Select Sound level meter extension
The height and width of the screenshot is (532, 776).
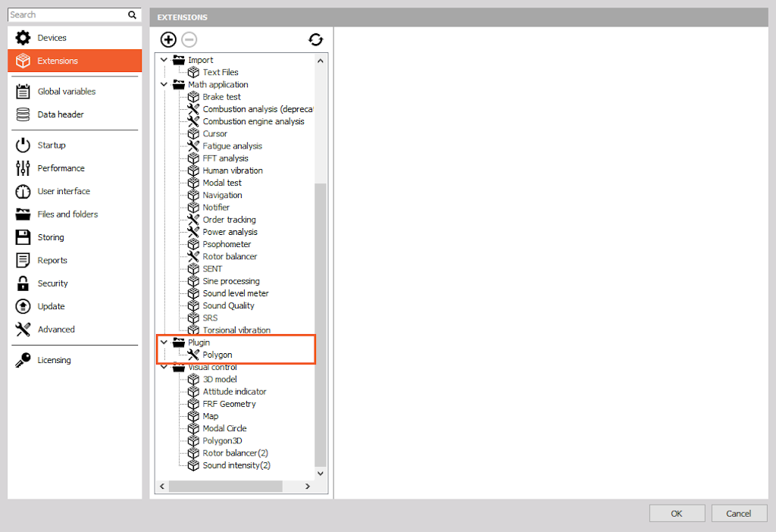236,293
